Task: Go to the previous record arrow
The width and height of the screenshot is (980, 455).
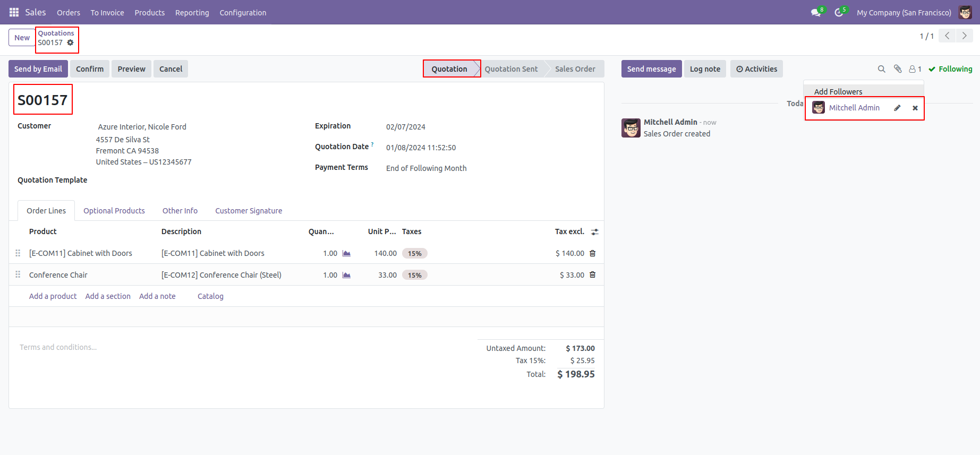Action: pos(947,36)
